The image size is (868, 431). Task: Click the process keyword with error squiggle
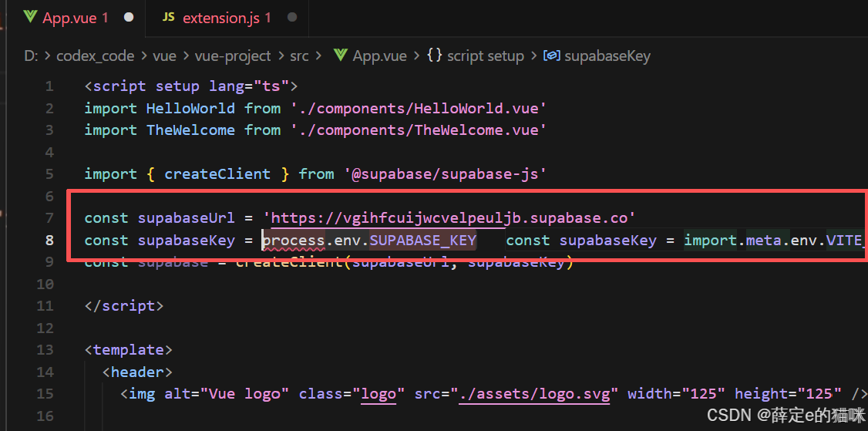(x=294, y=241)
